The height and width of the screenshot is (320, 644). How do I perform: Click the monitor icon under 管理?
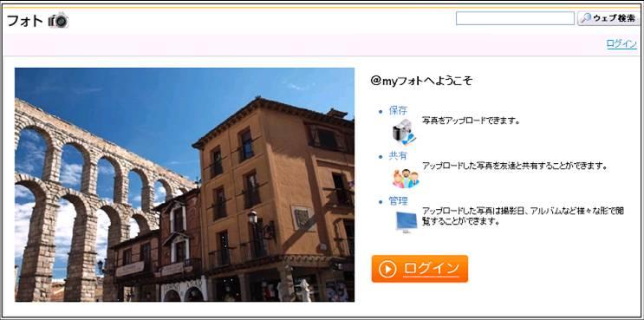click(407, 223)
